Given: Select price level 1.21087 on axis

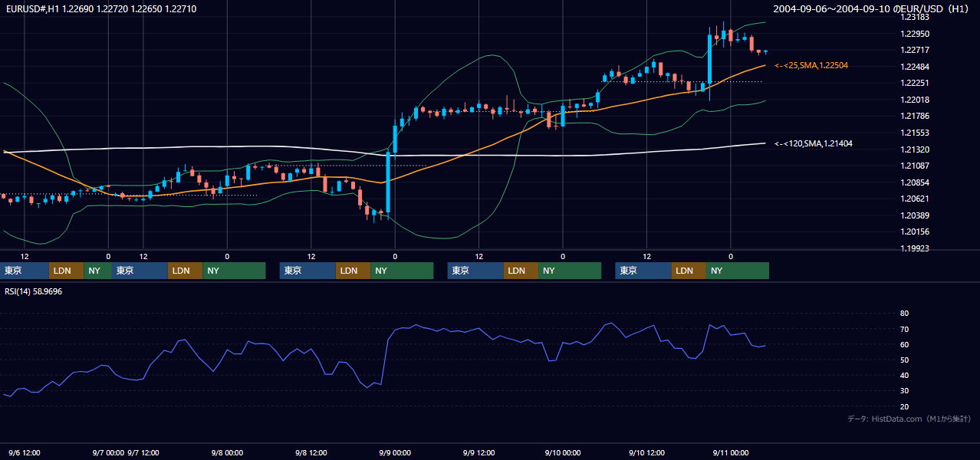Looking at the screenshot, I should pos(915,166).
